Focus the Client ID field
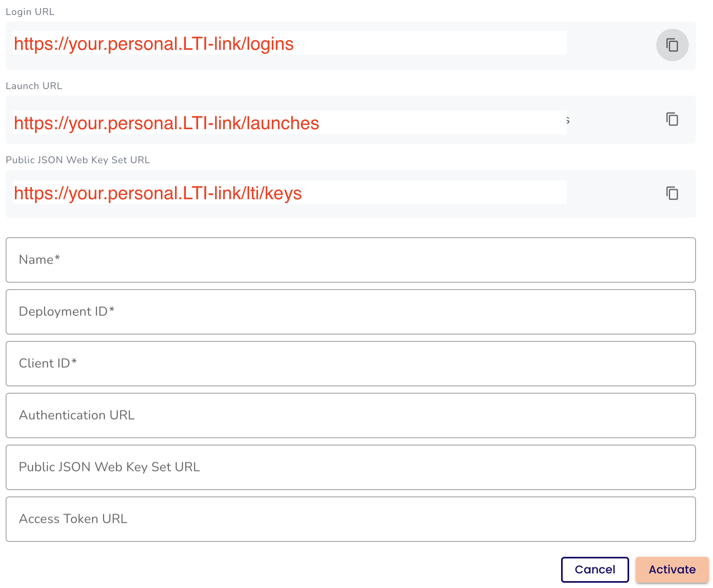Screen dimensions: 713x588 pyautogui.click(x=351, y=364)
